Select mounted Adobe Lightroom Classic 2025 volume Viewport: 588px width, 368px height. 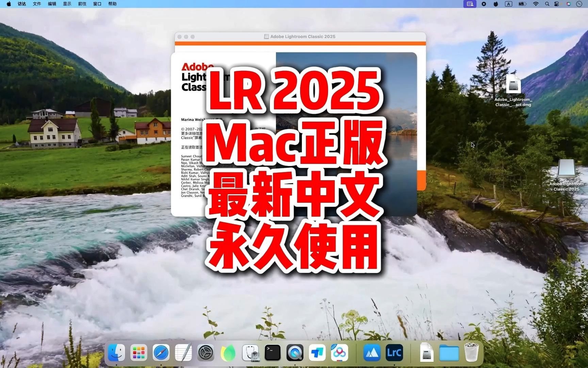point(566,175)
